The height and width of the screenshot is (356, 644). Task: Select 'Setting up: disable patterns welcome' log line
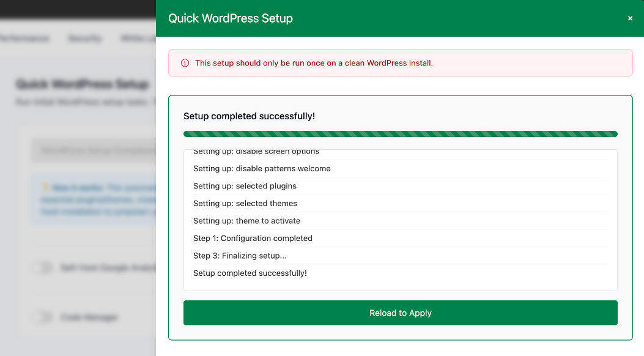click(x=401, y=168)
